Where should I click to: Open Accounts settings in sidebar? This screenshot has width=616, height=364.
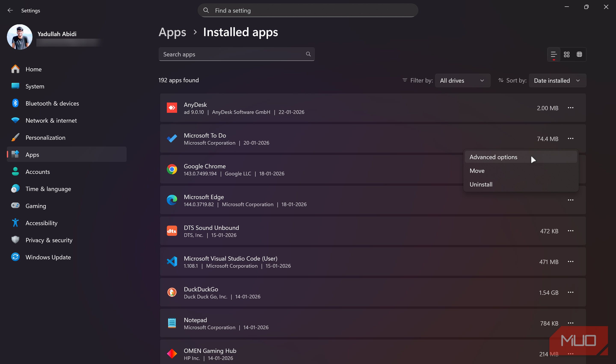[67, 172]
